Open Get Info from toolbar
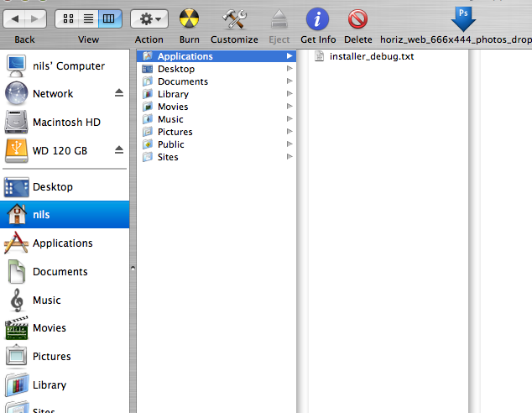The width and height of the screenshot is (532, 413). tap(317, 19)
